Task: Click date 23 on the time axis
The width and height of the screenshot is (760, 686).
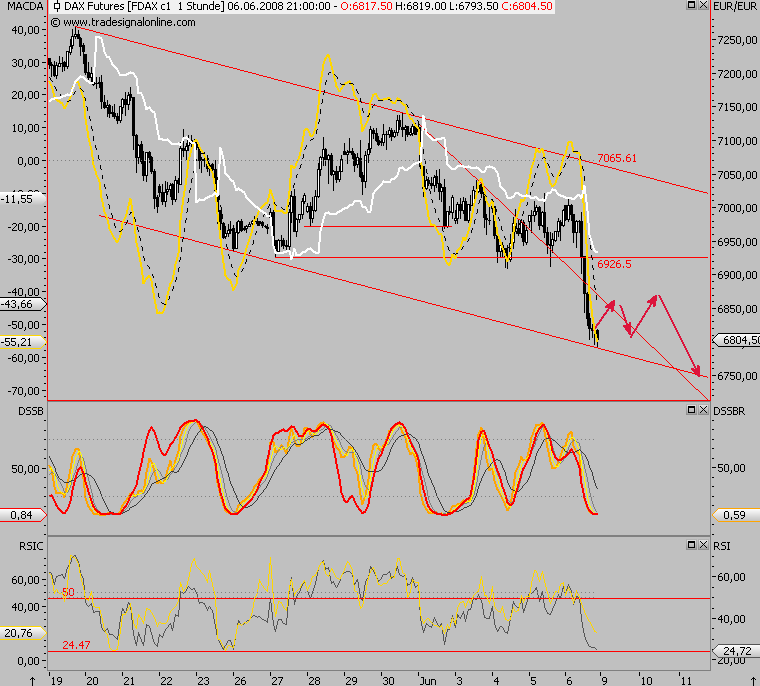Action: (203, 681)
